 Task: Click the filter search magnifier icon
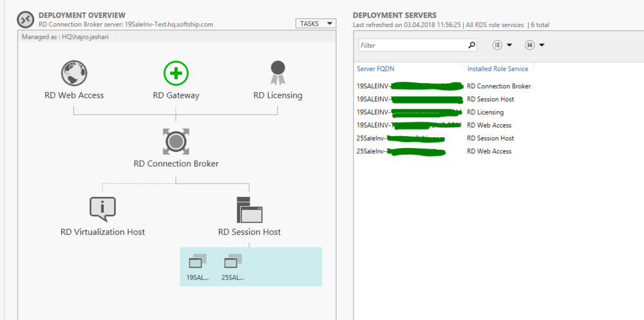471,45
